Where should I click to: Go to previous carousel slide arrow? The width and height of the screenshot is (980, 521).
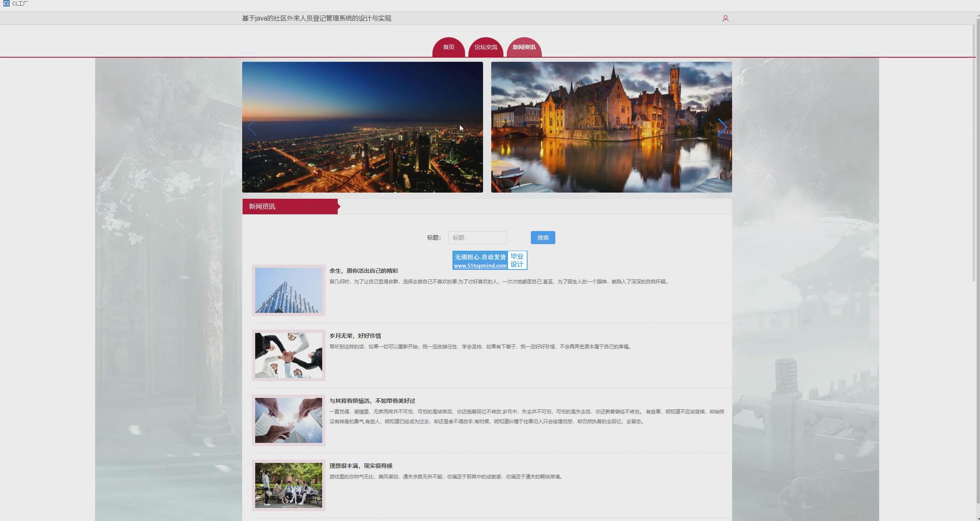tap(252, 127)
